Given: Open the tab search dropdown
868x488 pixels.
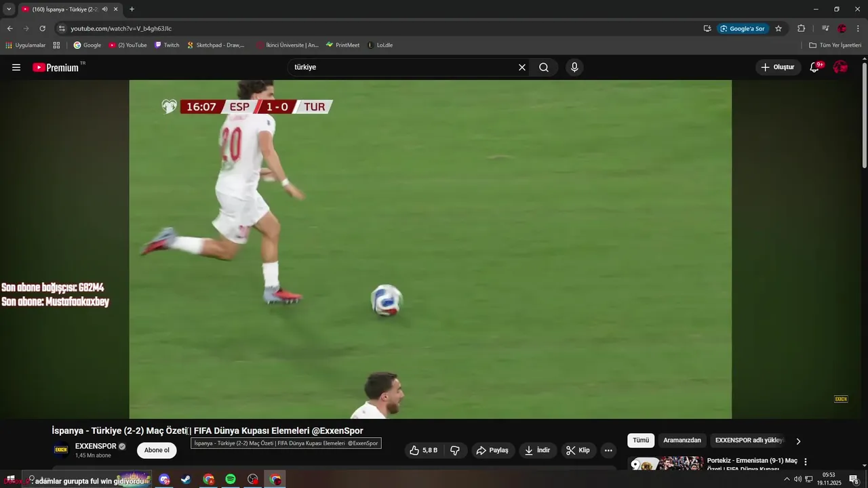Looking at the screenshot, I should (9, 9).
